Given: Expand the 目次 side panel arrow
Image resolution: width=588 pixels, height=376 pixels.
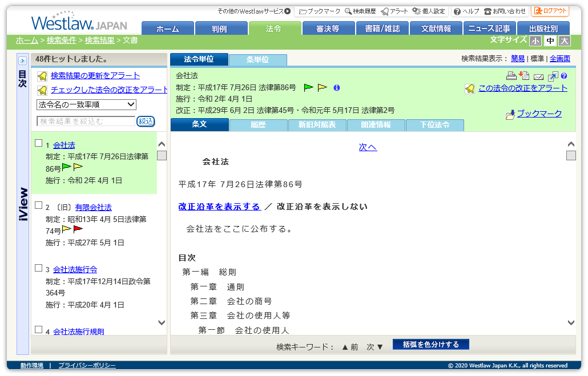Looking at the screenshot, I should point(23,60).
